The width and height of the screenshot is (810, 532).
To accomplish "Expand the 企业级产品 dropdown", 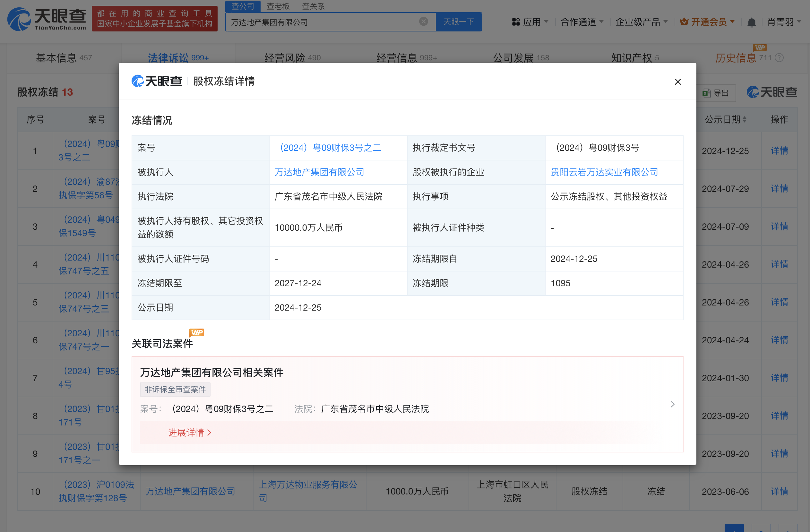I will coord(665,22).
